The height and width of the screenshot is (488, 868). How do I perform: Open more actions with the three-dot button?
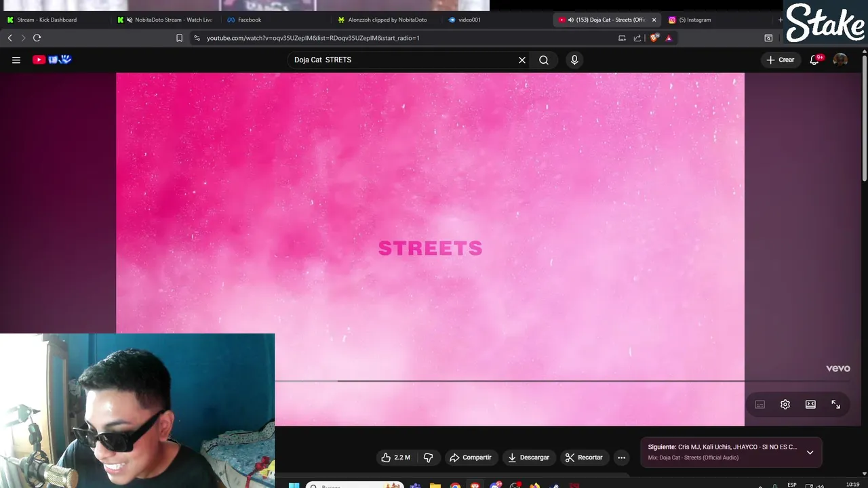pos(621,457)
